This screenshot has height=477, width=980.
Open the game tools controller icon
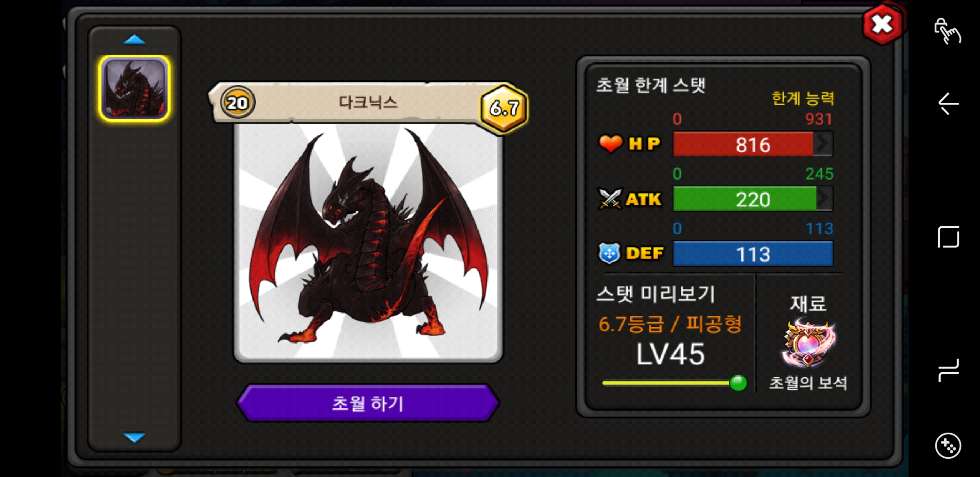(948, 446)
